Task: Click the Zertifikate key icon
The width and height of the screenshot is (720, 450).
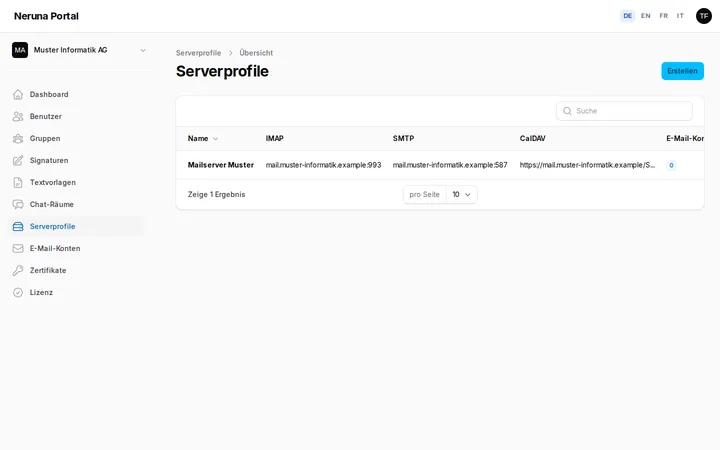Action: coord(18,271)
